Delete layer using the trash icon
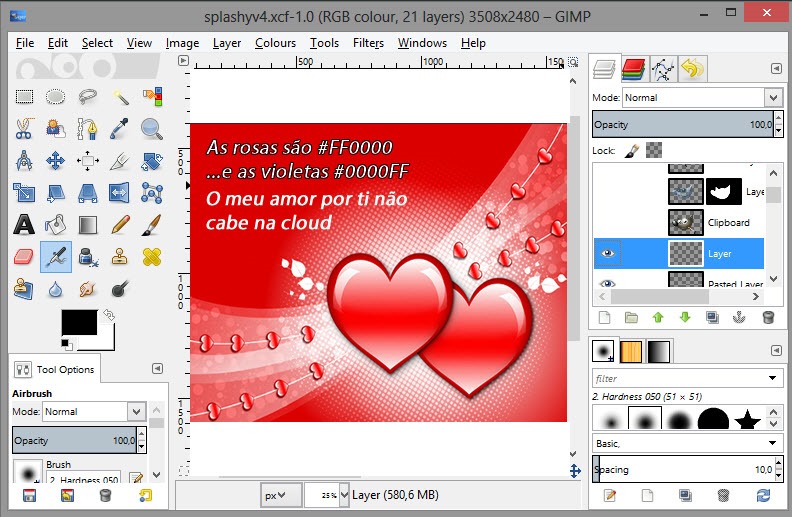 [x=768, y=317]
